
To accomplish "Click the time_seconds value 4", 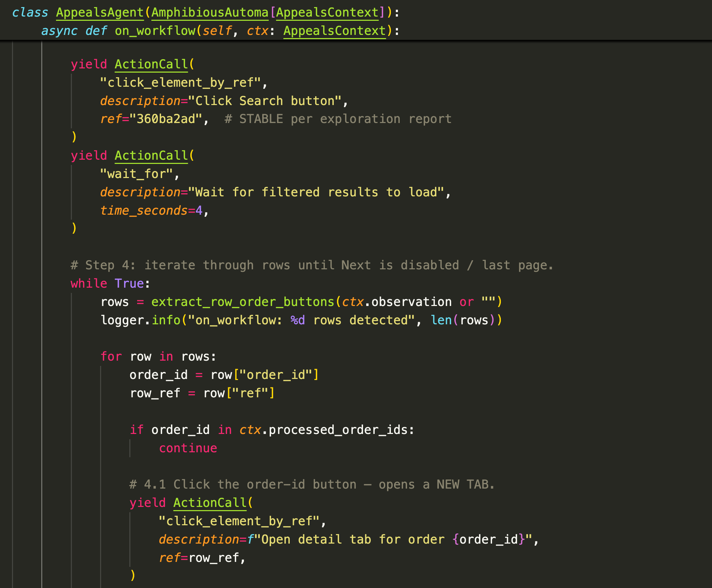I will point(199,210).
